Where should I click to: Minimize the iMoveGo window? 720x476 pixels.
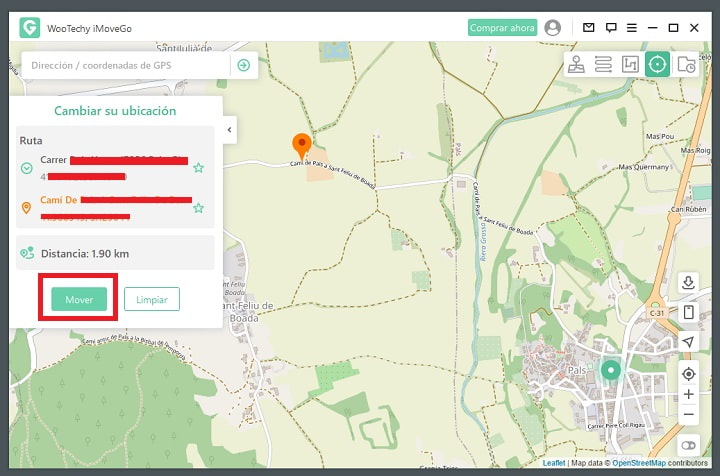click(x=652, y=28)
